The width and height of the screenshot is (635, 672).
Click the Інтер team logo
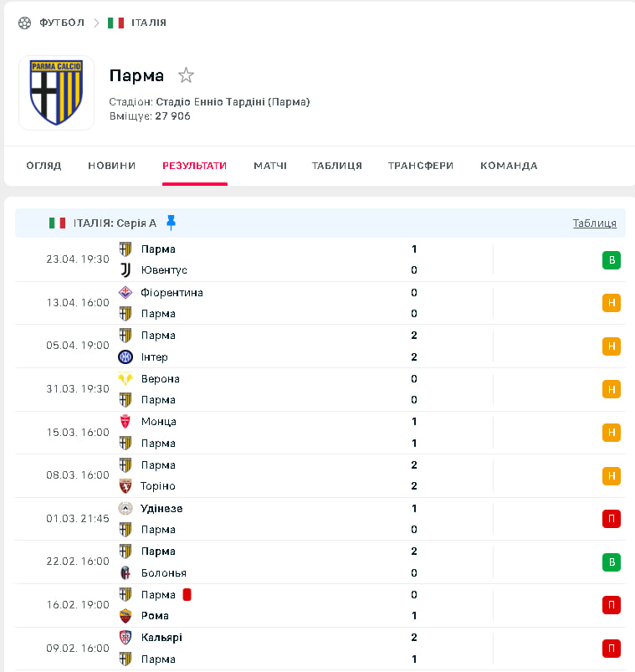coord(125,357)
